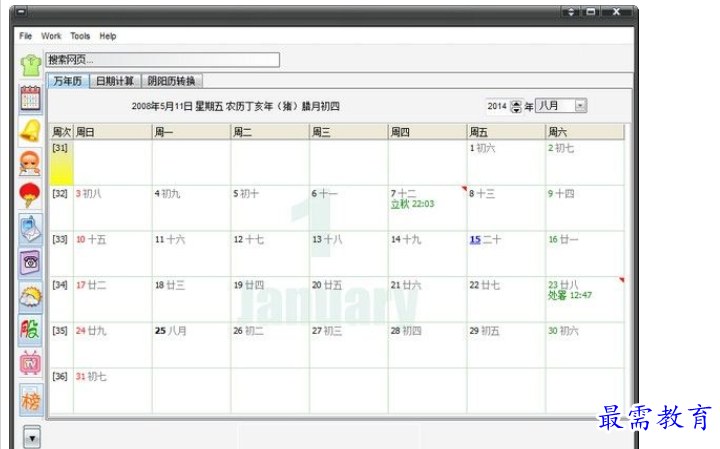Click week number [34] cell

pyautogui.click(x=61, y=299)
